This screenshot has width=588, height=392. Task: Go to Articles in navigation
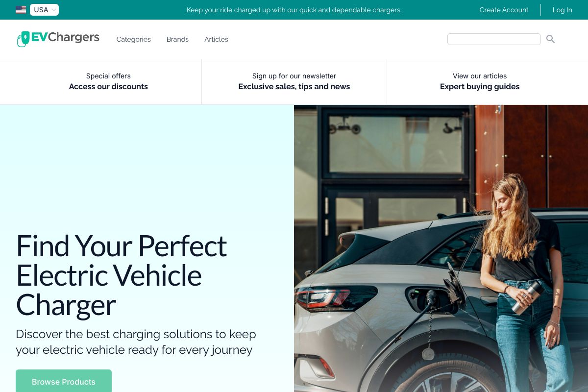(216, 39)
